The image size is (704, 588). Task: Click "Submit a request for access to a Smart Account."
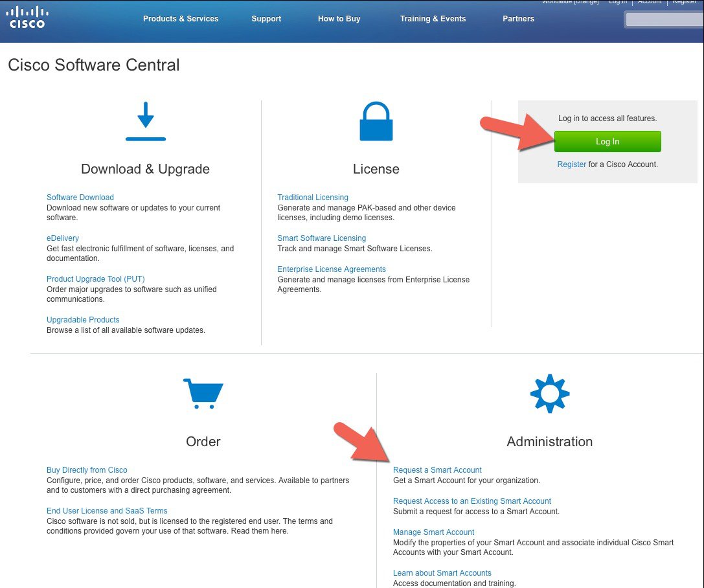(x=477, y=511)
